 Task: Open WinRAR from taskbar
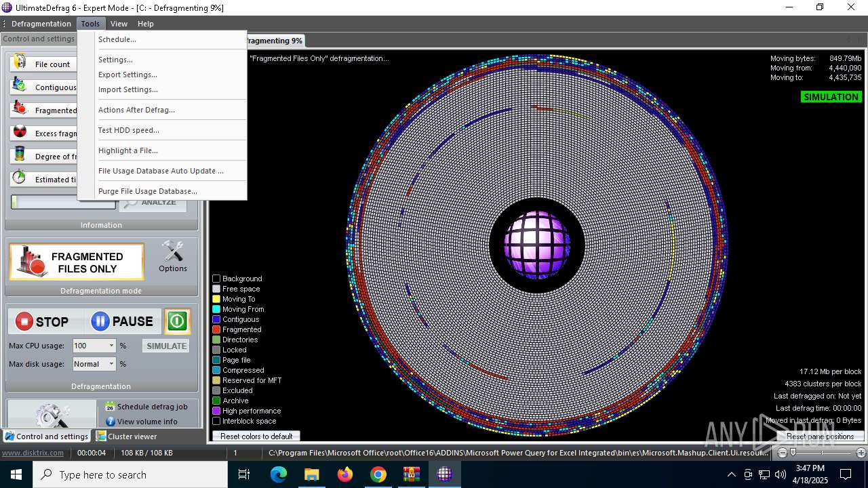click(x=412, y=474)
